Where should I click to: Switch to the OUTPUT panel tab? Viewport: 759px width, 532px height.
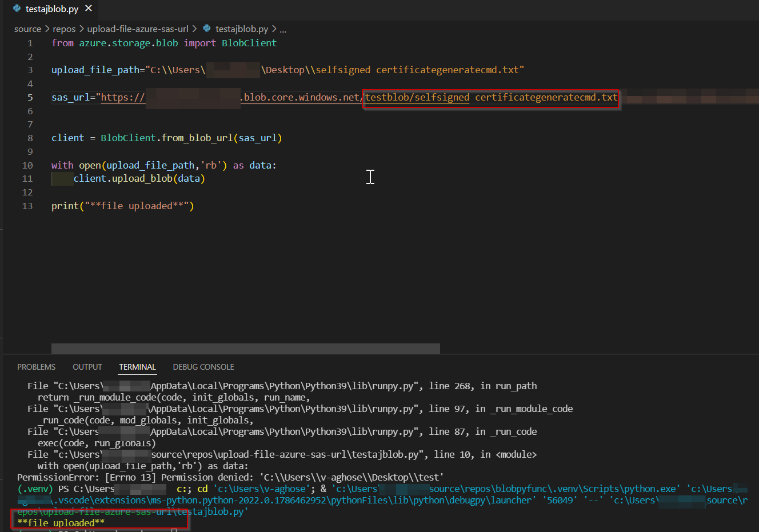tap(87, 367)
